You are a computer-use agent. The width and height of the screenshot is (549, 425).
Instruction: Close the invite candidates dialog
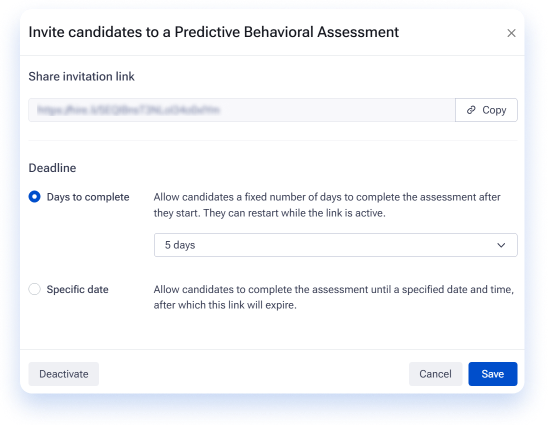click(x=511, y=33)
